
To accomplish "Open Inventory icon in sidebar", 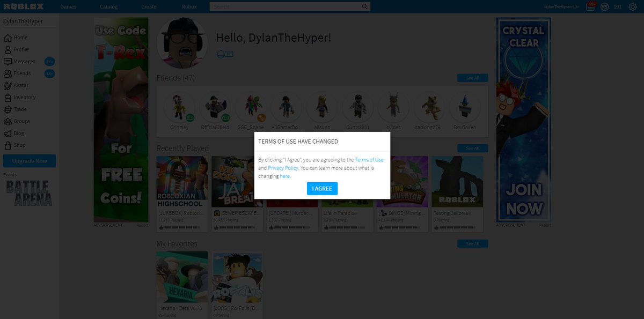I will click(8, 98).
